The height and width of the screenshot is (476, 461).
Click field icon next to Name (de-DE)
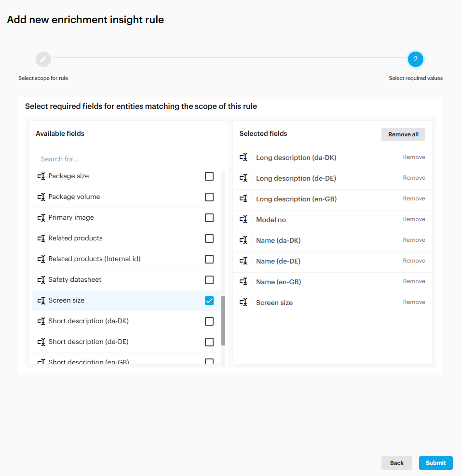pos(244,261)
